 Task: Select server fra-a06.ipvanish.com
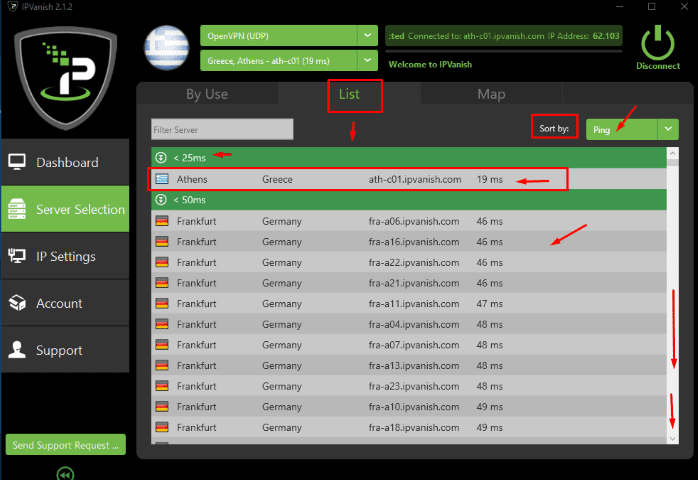(409, 221)
